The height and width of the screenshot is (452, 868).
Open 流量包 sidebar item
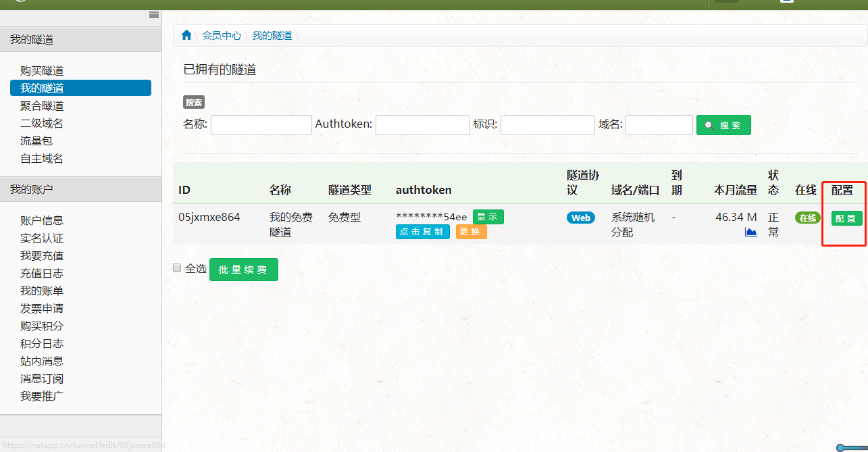(36, 141)
